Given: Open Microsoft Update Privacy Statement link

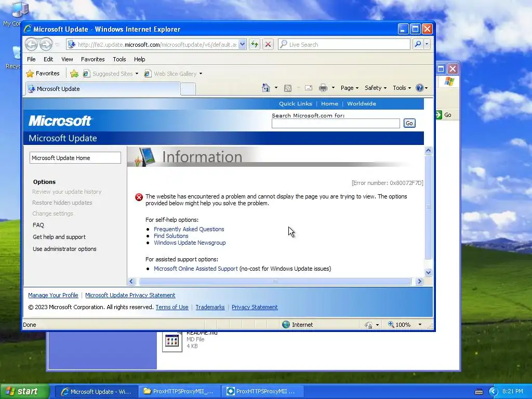Looking at the screenshot, I should [130, 295].
